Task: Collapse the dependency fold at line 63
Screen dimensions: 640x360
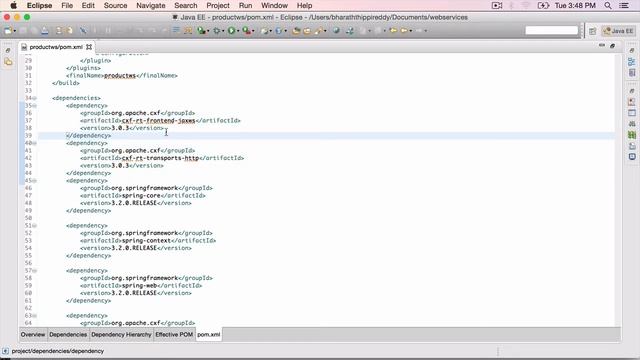Action: (x=35, y=316)
